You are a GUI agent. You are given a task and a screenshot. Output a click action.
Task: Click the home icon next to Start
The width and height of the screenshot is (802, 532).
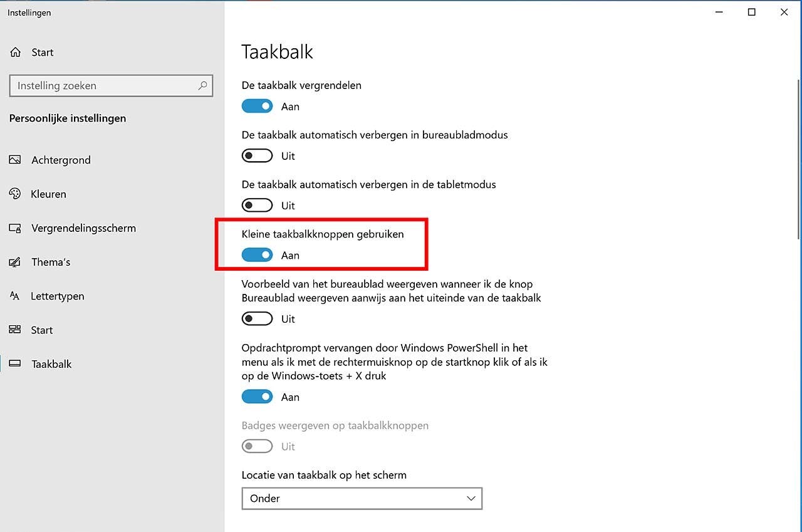pos(14,52)
